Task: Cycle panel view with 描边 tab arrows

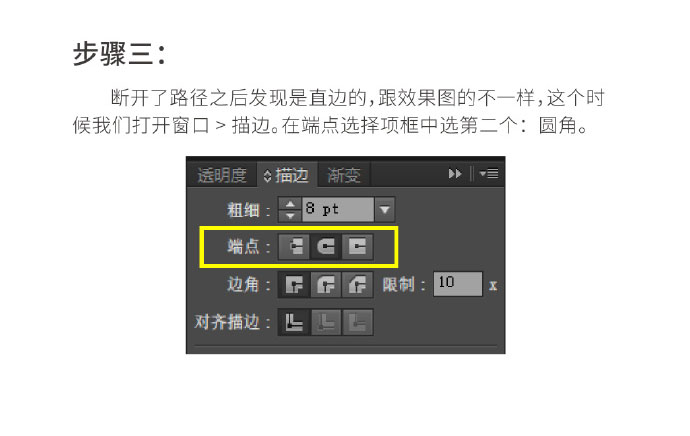Action: (x=267, y=176)
